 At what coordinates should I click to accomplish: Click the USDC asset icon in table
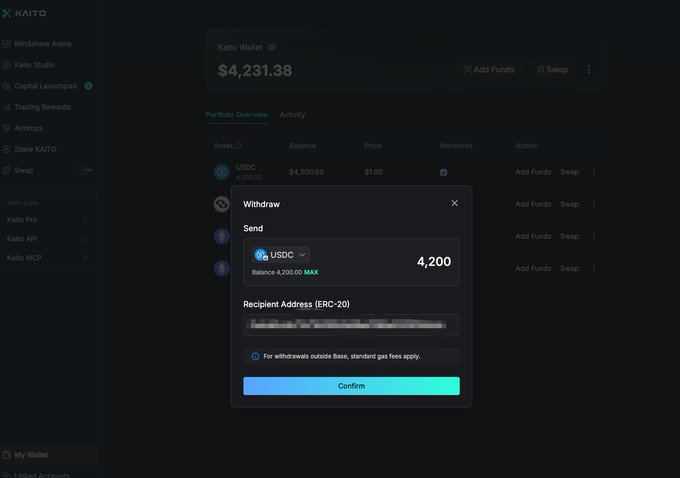[222, 172]
